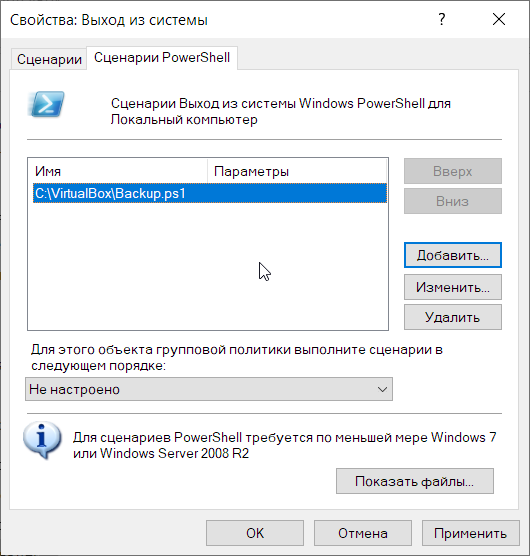Cancel using the Отмена button
The width and height of the screenshot is (530, 556).
click(x=363, y=533)
